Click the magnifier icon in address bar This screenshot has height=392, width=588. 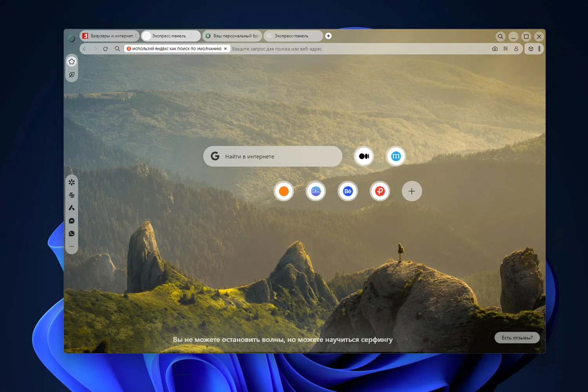[x=117, y=49]
